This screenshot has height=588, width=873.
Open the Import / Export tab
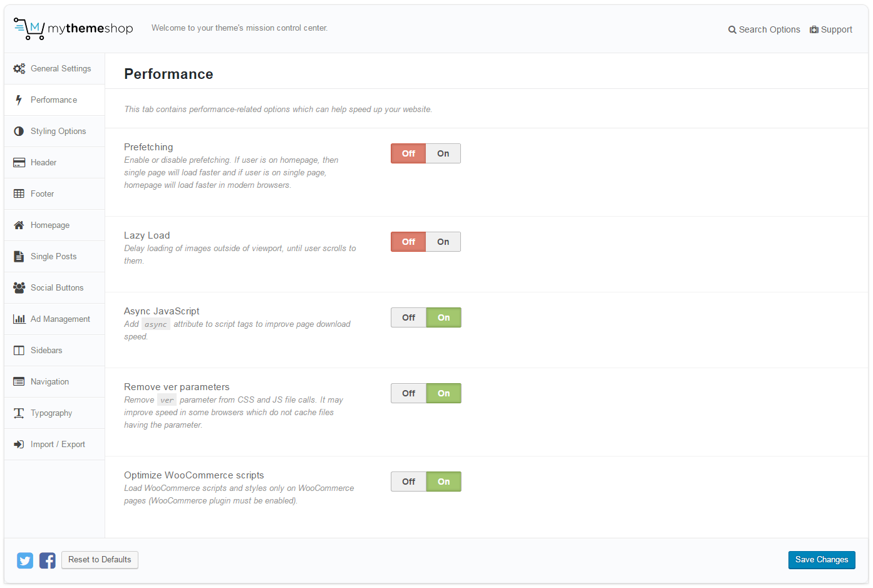coord(58,445)
